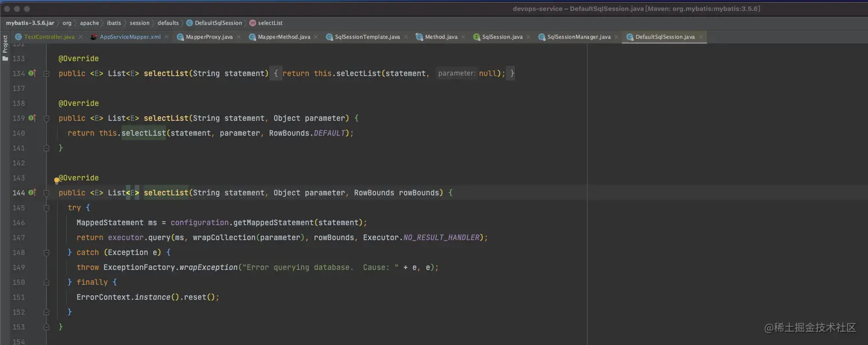Click ErrorContext on line 151
Viewport: 868px width, 345px height.
[103, 297]
